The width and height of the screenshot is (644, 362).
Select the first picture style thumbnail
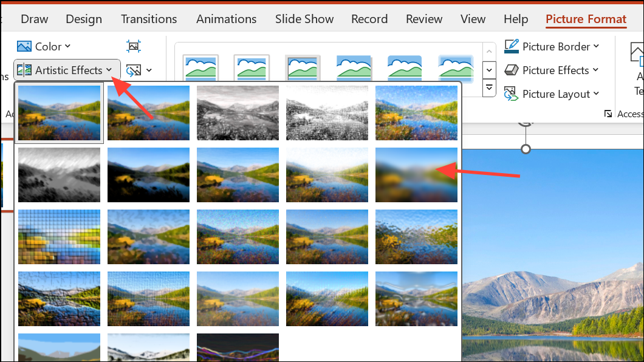click(201, 67)
